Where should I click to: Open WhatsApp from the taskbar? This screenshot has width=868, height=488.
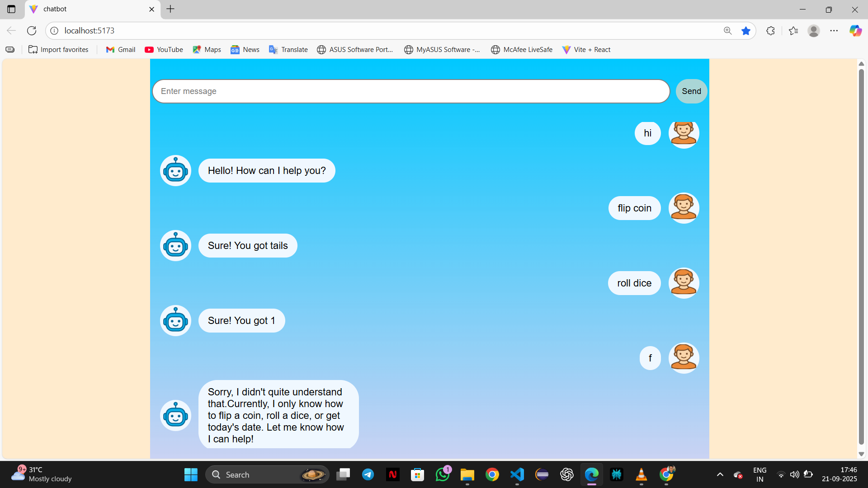[443, 474]
